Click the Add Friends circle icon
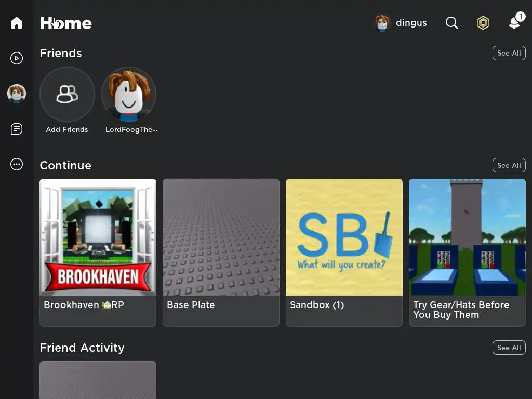532x399 pixels. (x=67, y=94)
